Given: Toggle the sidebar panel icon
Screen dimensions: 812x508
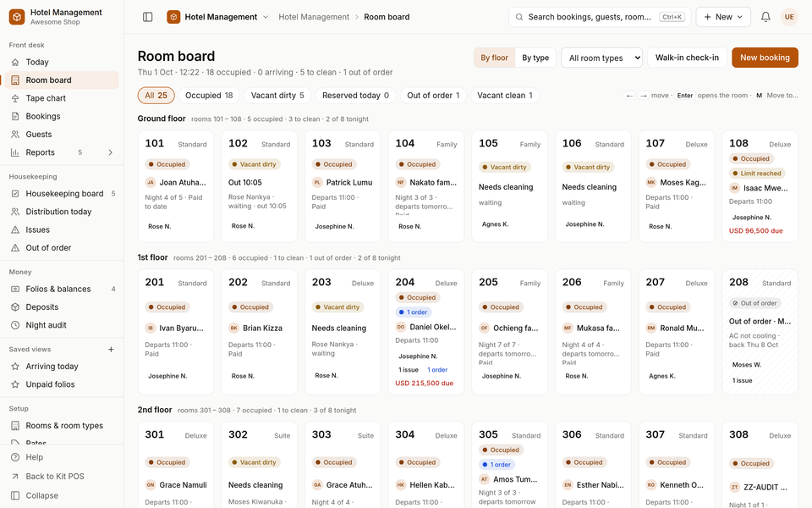Looking at the screenshot, I should (x=147, y=17).
